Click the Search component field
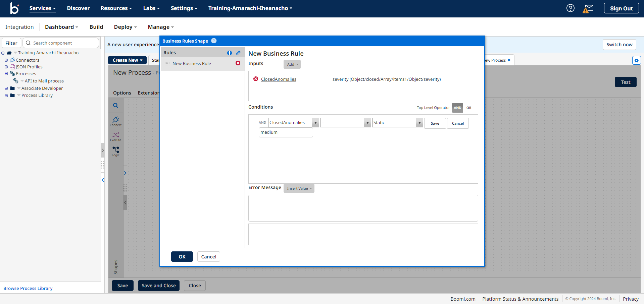Image resolution: width=644 pixels, height=304 pixels. [x=61, y=43]
